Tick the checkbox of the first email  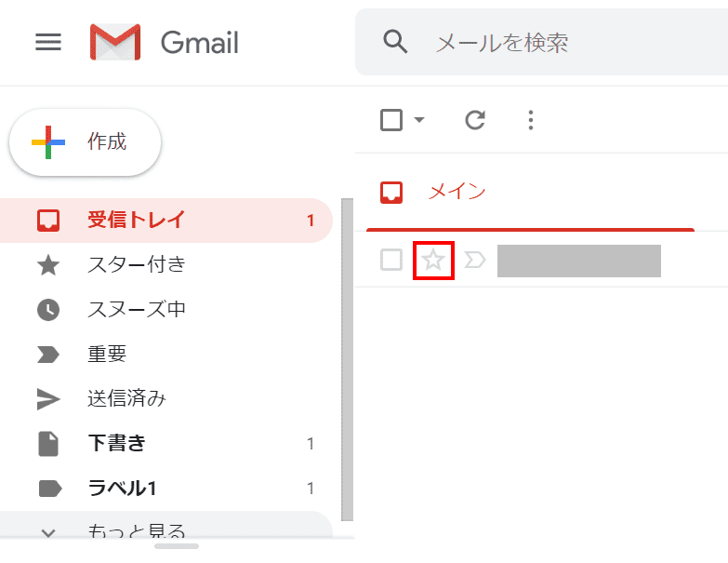(x=391, y=260)
